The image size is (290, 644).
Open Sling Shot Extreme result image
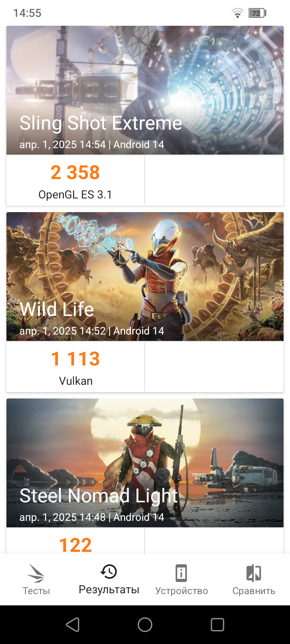pos(145,90)
